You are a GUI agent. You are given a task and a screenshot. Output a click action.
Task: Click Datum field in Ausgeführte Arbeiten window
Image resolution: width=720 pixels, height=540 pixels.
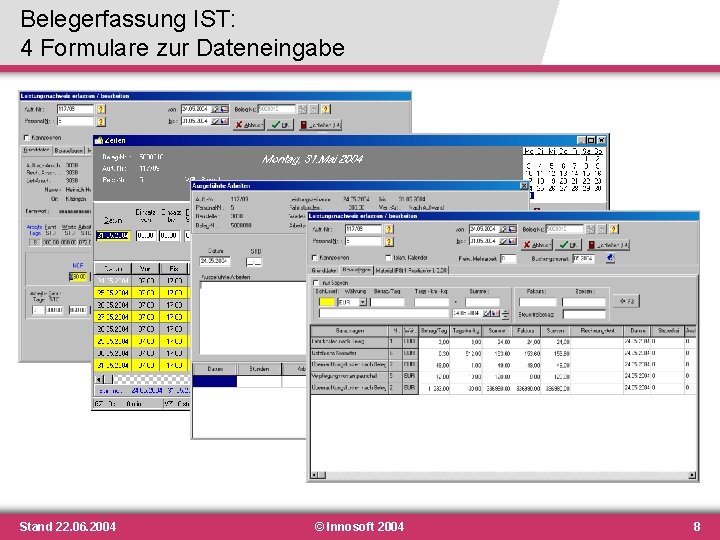(215, 261)
